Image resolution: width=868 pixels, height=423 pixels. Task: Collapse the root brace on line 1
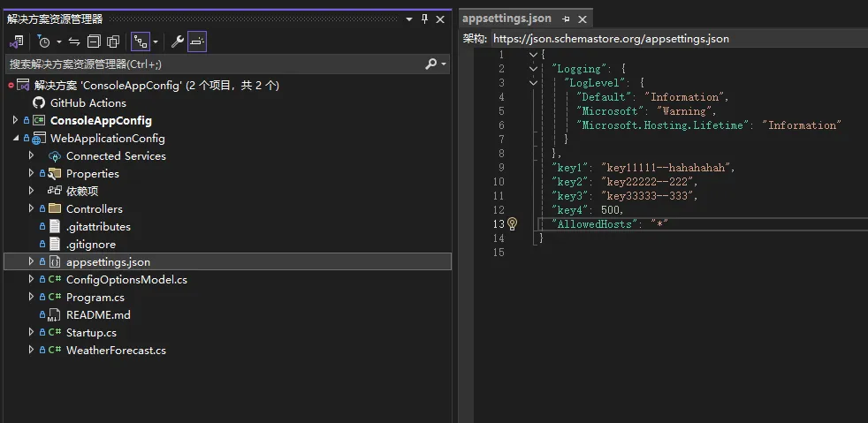tap(533, 55)
